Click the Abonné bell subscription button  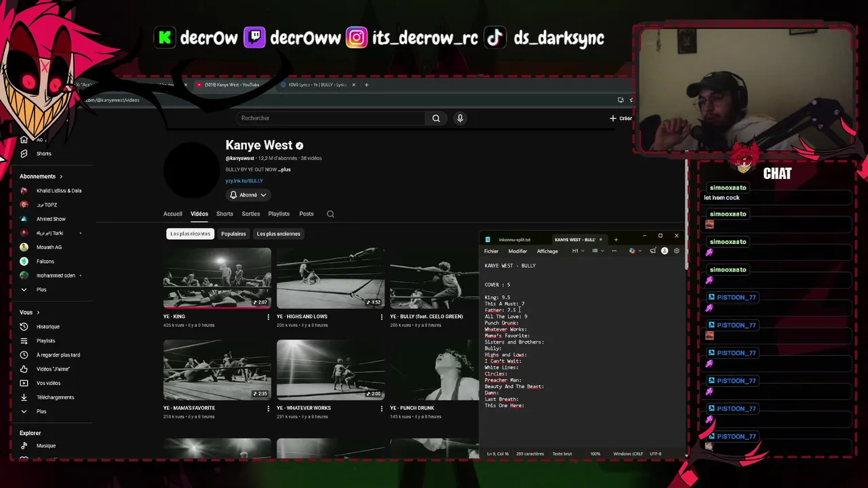[x=248, y=195]
